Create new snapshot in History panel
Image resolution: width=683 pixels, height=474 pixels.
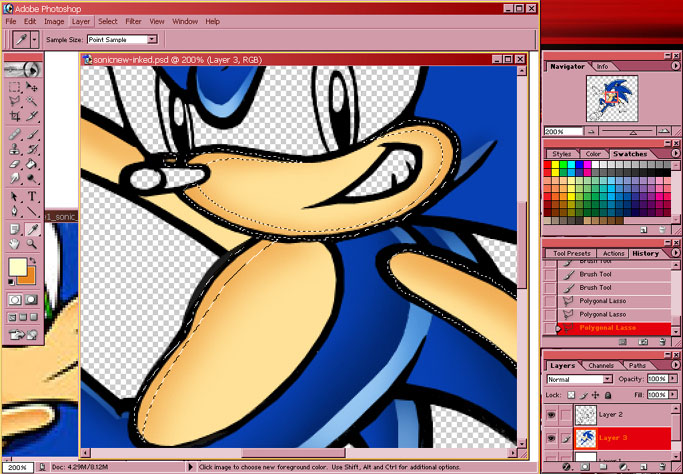coord(644,342)
